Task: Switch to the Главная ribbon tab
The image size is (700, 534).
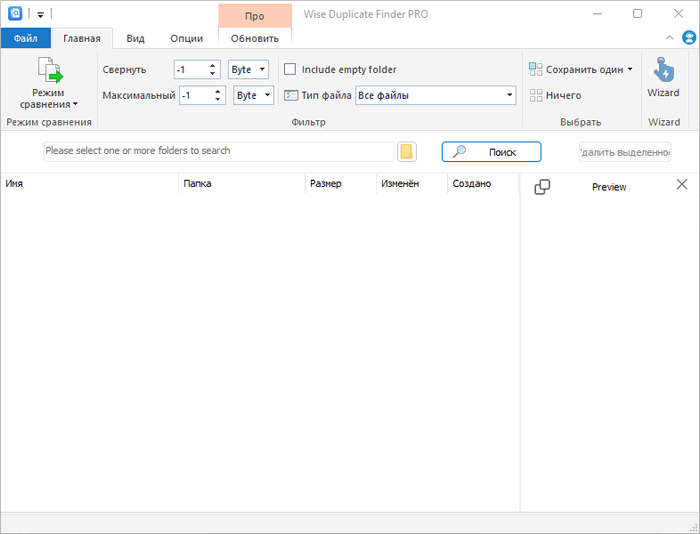Action: click(x=82, y=38)
